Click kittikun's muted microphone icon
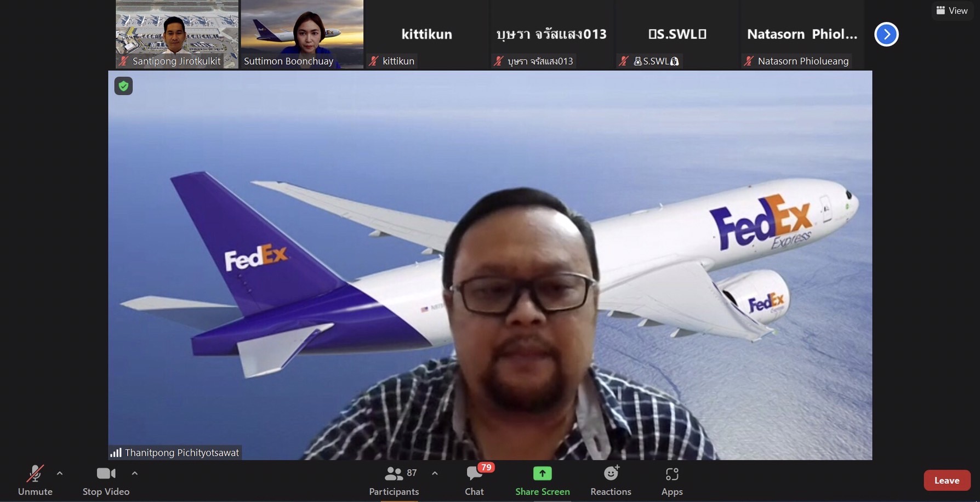This screenshot has height=502, width=980. (x=374, y=61)
